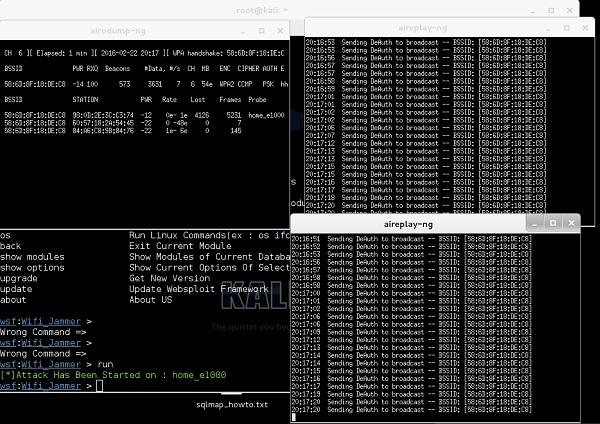The image size is (600, 424).
Task: Click the Frames column header
Action: click(x=230, y=99)
